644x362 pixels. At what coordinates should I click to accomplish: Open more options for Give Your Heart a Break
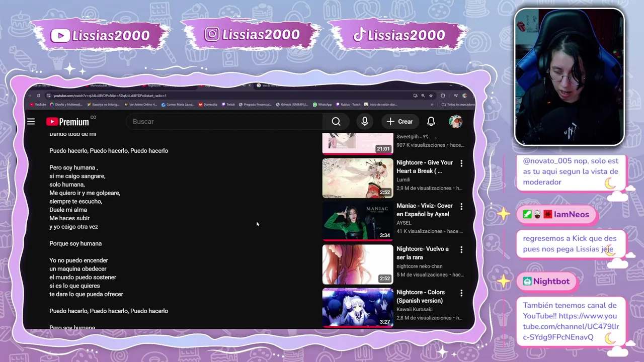tap(461, 163)
